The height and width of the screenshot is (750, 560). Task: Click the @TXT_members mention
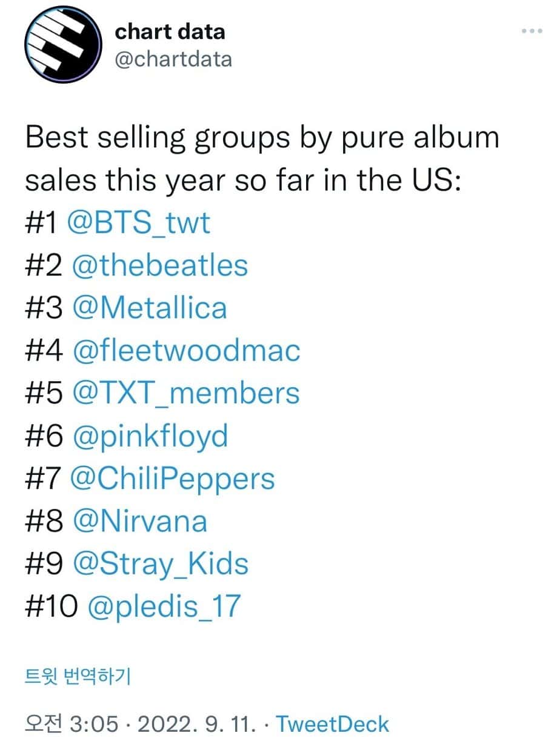185,393
